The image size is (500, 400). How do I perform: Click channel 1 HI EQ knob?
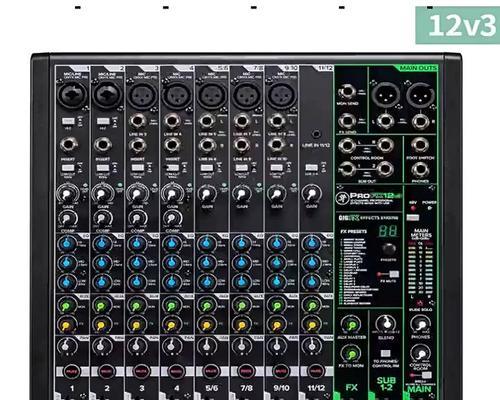67,244
